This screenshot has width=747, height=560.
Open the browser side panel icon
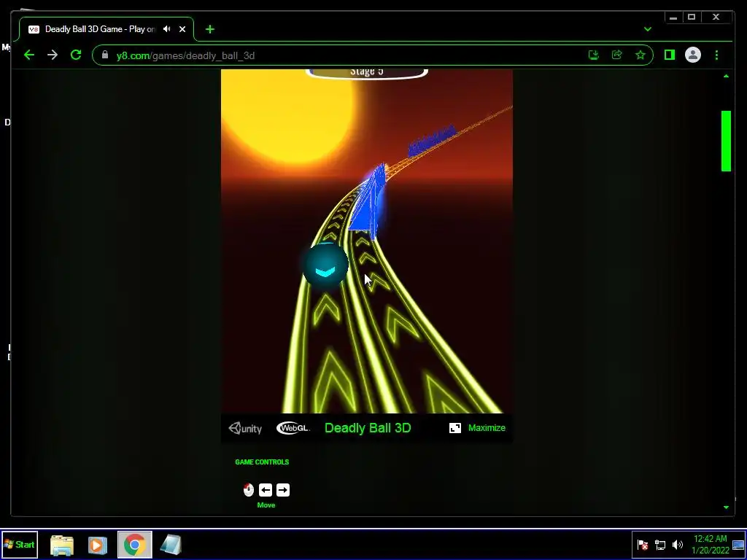click(x=670, y=55)
